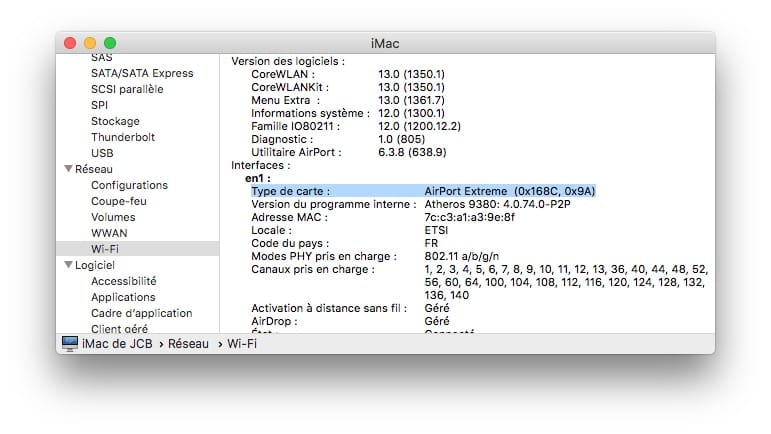This screenshot has height=434, width=771.
Task: Select SCSI parallèle in sidebar
Action: click(x=127, y=89)
